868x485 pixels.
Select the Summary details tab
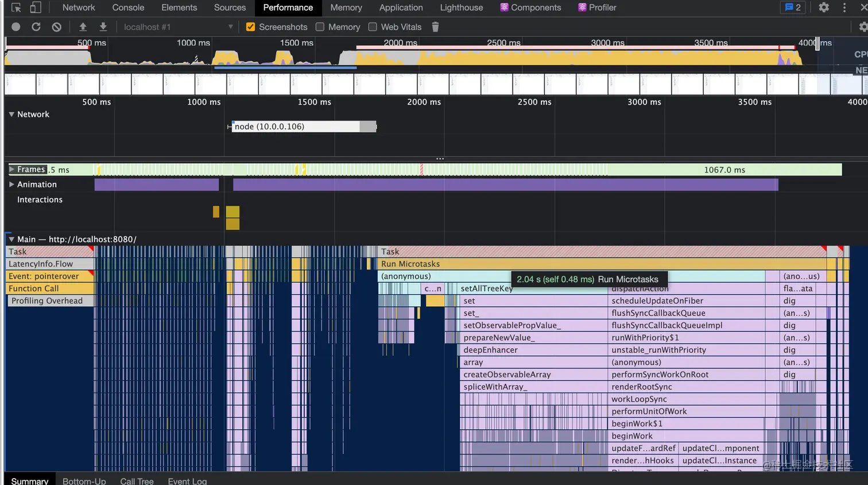point(30,480)
